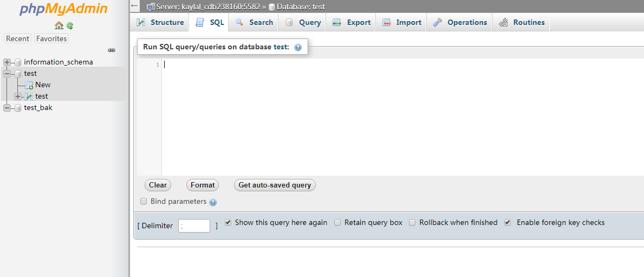Click the link chain icon in the sidebar
The image size is (644, 277).
(x=111, y=50)
